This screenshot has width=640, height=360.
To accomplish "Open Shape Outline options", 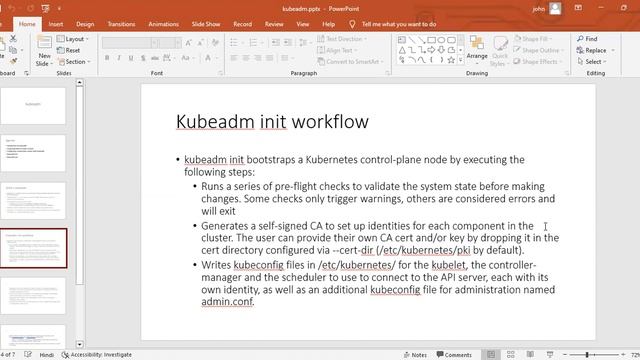I will tap(538, 50).
